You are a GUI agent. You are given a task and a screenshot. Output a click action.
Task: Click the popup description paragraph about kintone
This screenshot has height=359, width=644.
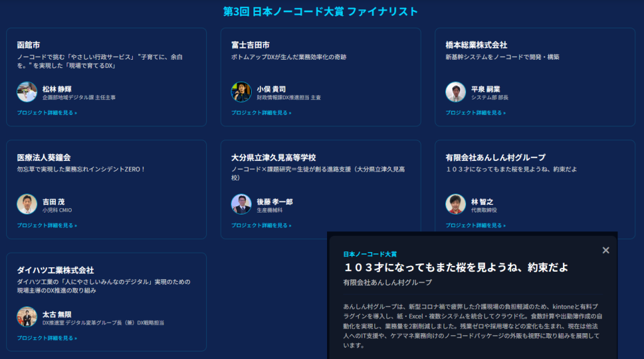pyautogui.click(x=473, y=326)
